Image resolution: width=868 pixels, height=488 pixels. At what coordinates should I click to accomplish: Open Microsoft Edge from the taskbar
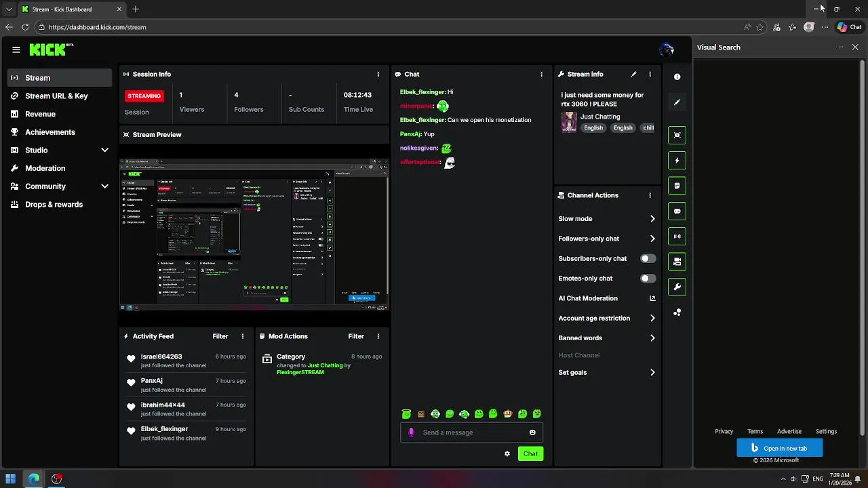coord(34,479)
